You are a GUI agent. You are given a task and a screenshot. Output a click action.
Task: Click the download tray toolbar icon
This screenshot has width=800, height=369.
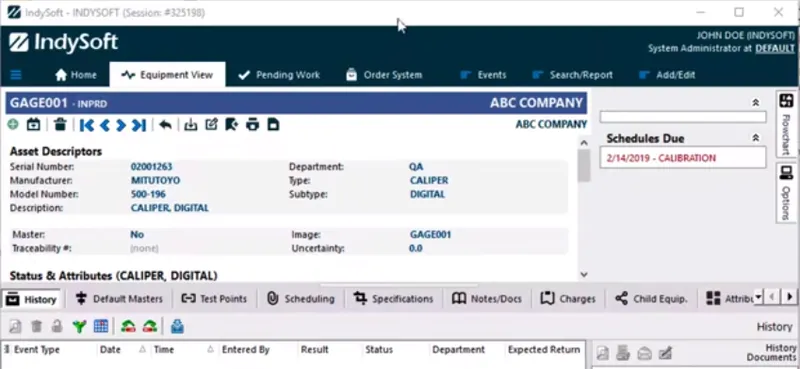(191, 125)
